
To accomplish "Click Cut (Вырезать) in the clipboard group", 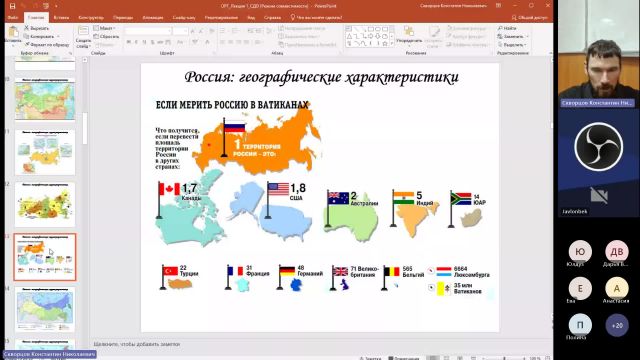I will 36,28.
